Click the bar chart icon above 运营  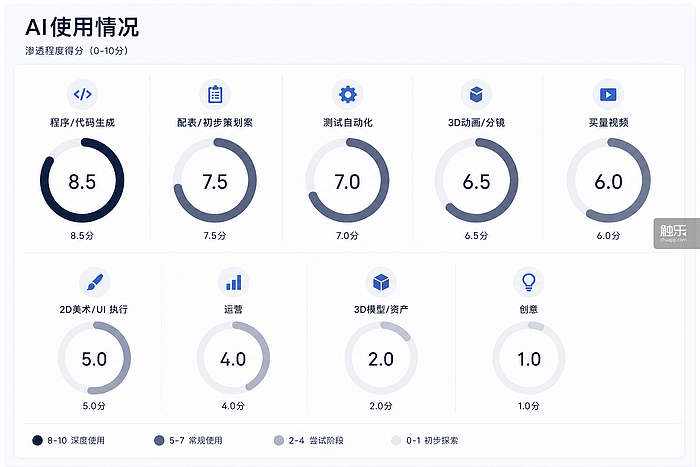[233, 282]
